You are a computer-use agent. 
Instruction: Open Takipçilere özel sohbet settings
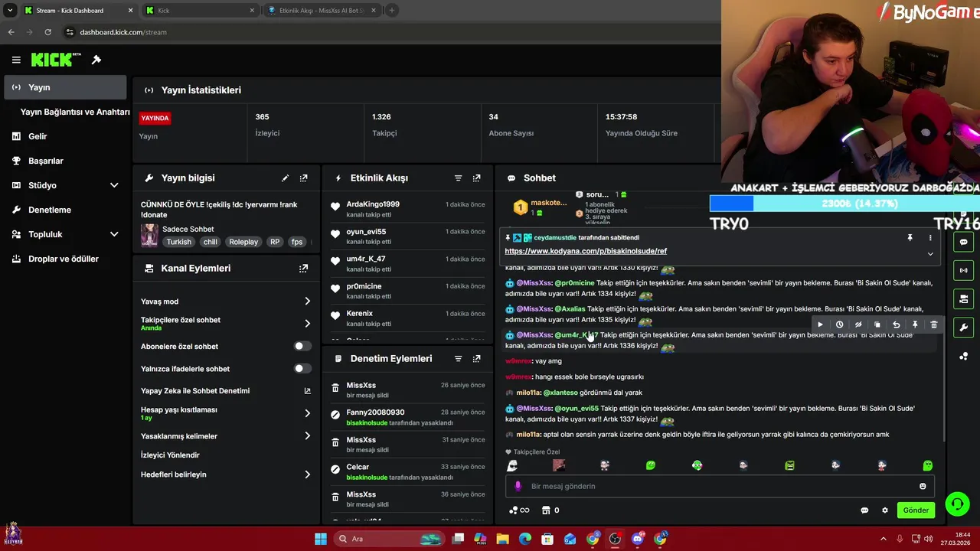[226, 324]
